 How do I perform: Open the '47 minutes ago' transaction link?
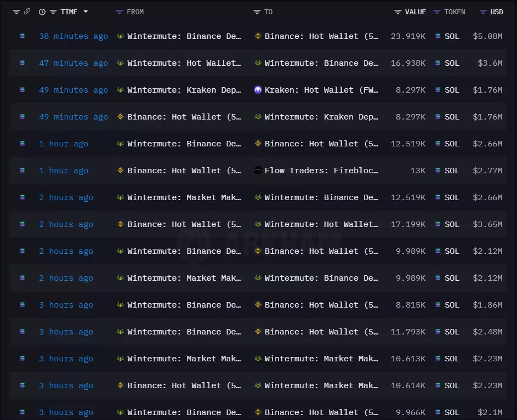pyautogui.click(x=73, y=63)
